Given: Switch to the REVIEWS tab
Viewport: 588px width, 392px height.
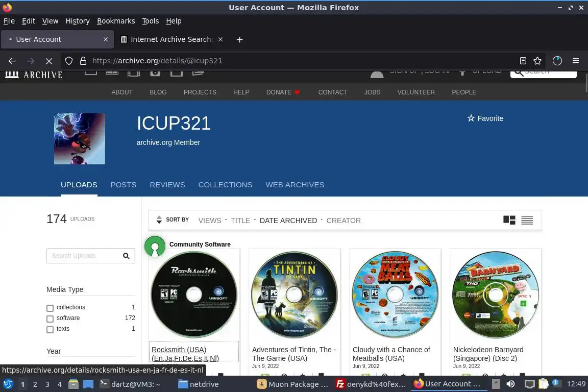Looking at the screenshot, I should click(x=167, y=185).
